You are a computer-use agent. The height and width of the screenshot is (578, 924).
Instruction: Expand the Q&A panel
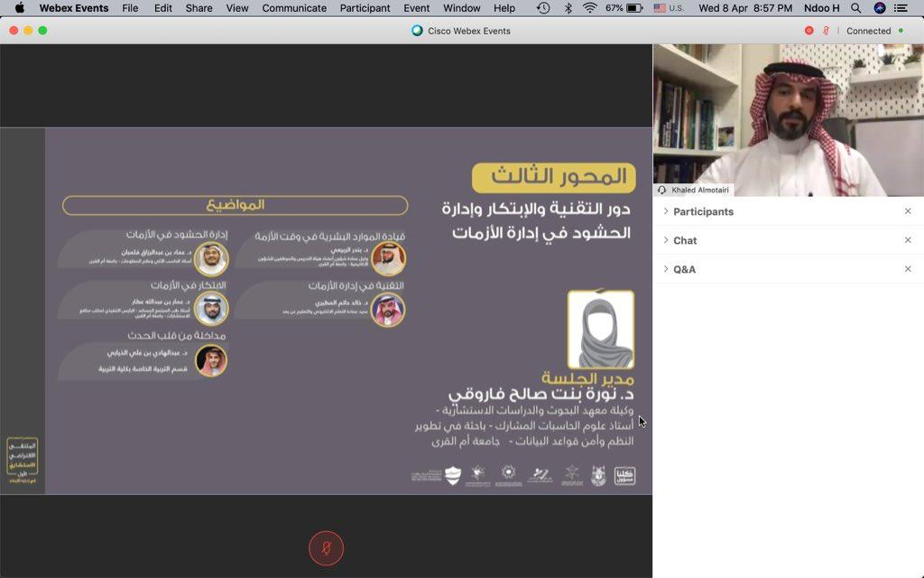click(x=666, y=269)
